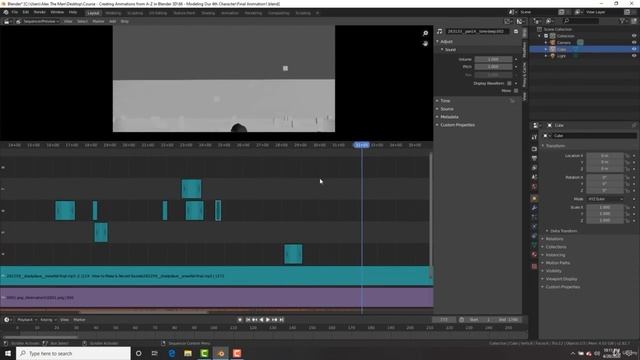Viewport: 640px width, 360px height.
Task: Select the purple image strip on bottom channel
Action: pos(216,298)
